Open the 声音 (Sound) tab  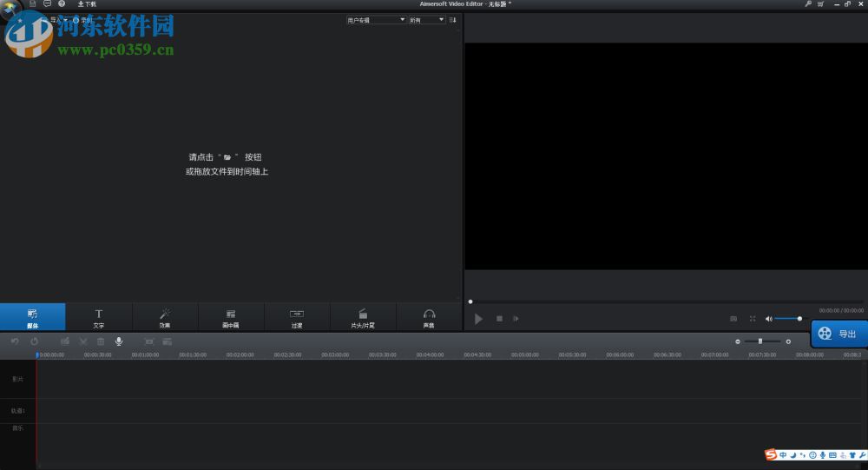429,318
